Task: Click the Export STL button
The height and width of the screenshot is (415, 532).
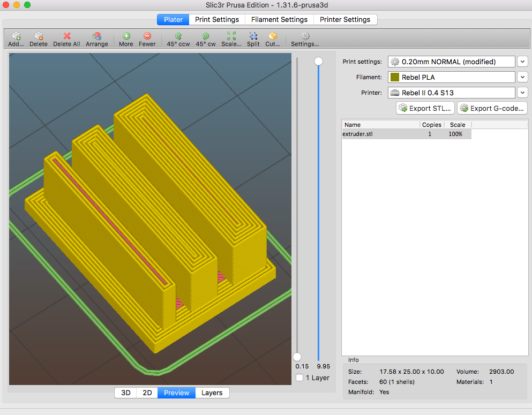Action: coord(425,108)
